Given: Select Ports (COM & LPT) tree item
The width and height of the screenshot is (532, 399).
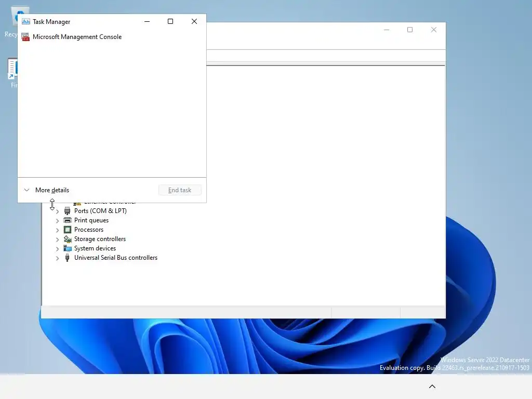Looking at the screenshot, I should tap(100, 211).
